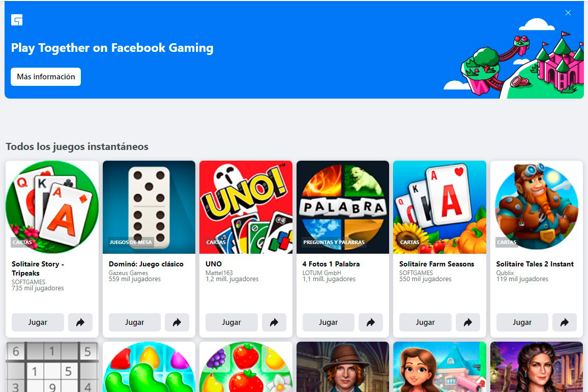The width and height of the screenshot is (588, 392).
Task: Open the Sudoku grid game thumbnail
Action: pos(52,367)
